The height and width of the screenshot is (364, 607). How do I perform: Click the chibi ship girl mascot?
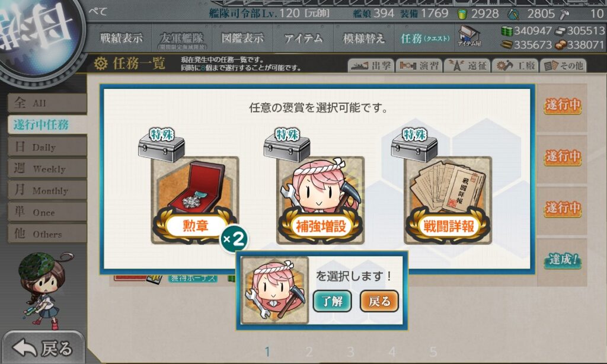pos(43,289)
